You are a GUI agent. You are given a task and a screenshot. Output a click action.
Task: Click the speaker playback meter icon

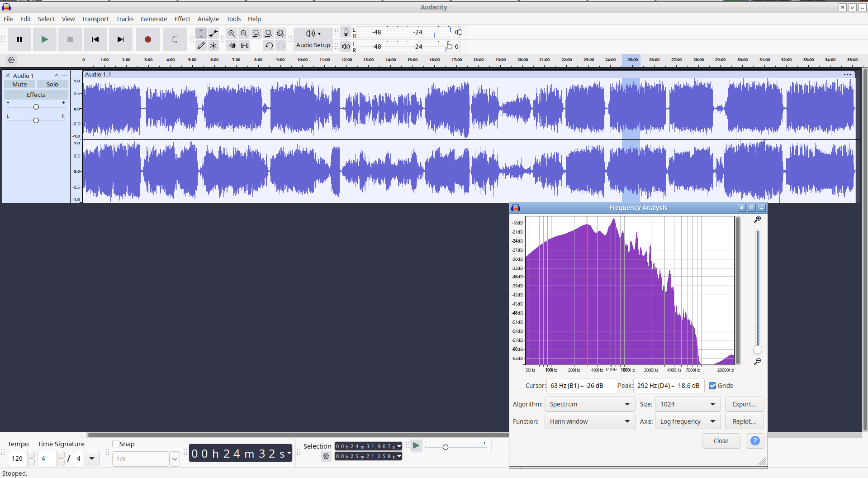(x=346, y=46)
